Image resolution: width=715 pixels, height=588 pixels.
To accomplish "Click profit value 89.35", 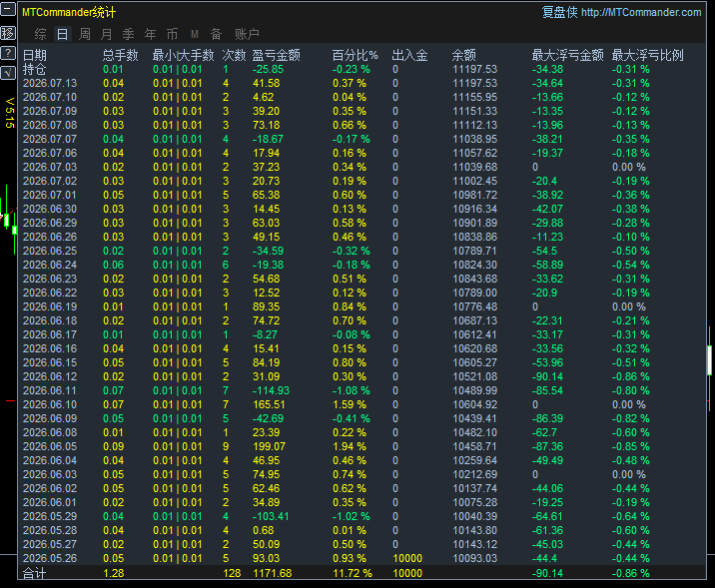I will pos(267,307).
